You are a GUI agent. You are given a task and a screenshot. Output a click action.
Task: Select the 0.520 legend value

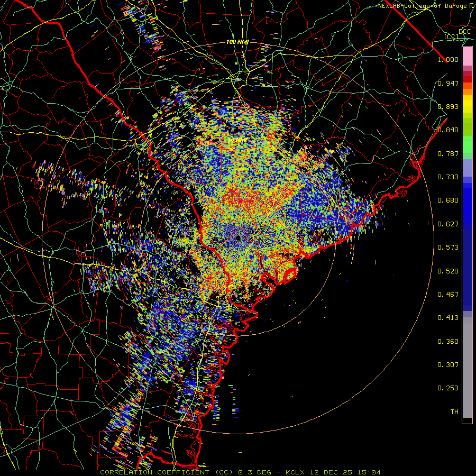(448, 271)
